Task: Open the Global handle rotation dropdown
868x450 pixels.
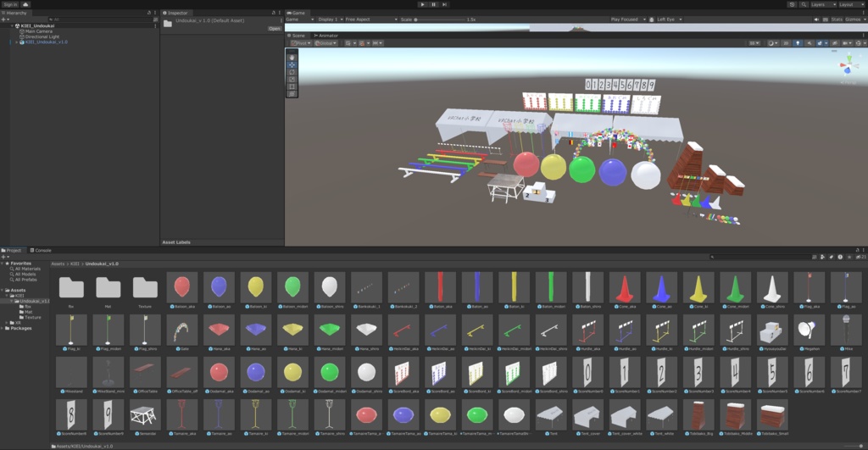Action: click(325, 43)
